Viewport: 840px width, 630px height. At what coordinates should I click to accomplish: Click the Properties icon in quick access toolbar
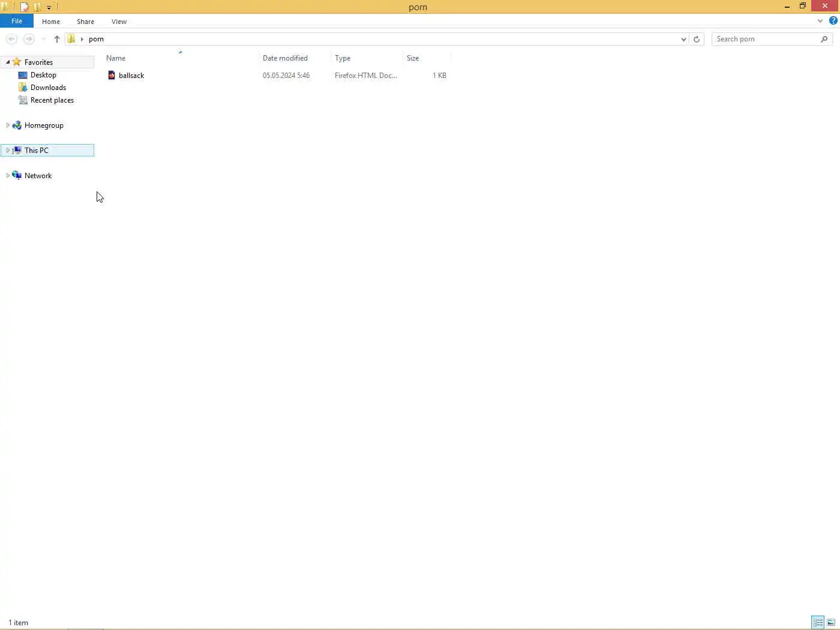pyautogui.click(x=24, y=7)
